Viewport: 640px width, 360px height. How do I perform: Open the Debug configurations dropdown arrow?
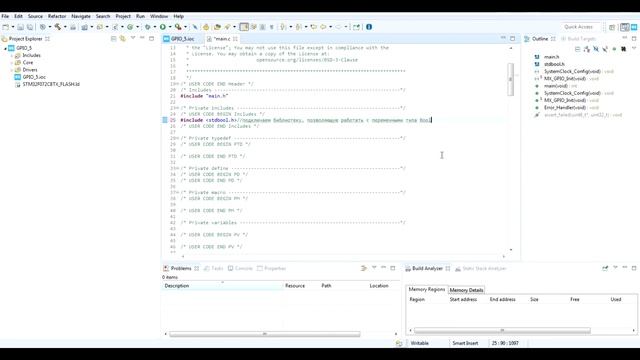[x=155, y=27]
